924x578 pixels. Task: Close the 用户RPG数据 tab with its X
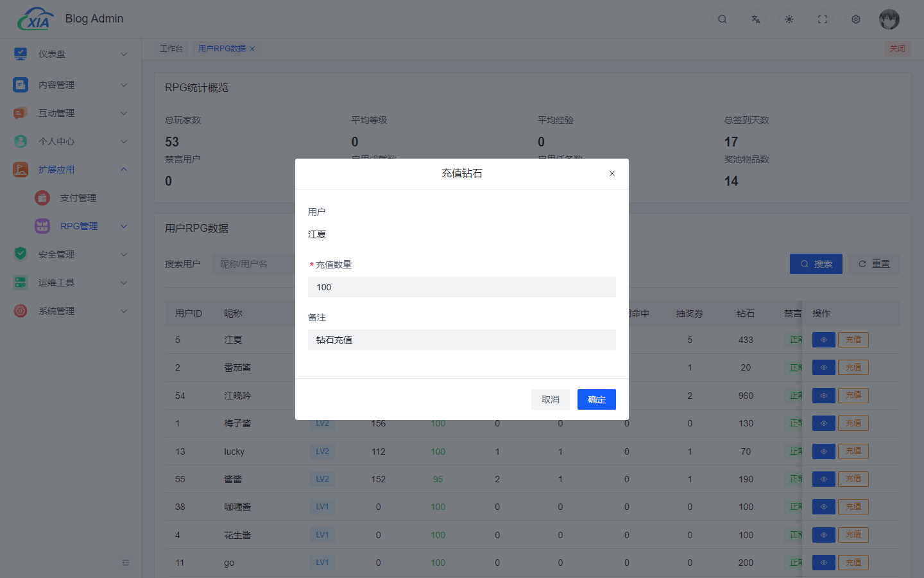(252, 49)
